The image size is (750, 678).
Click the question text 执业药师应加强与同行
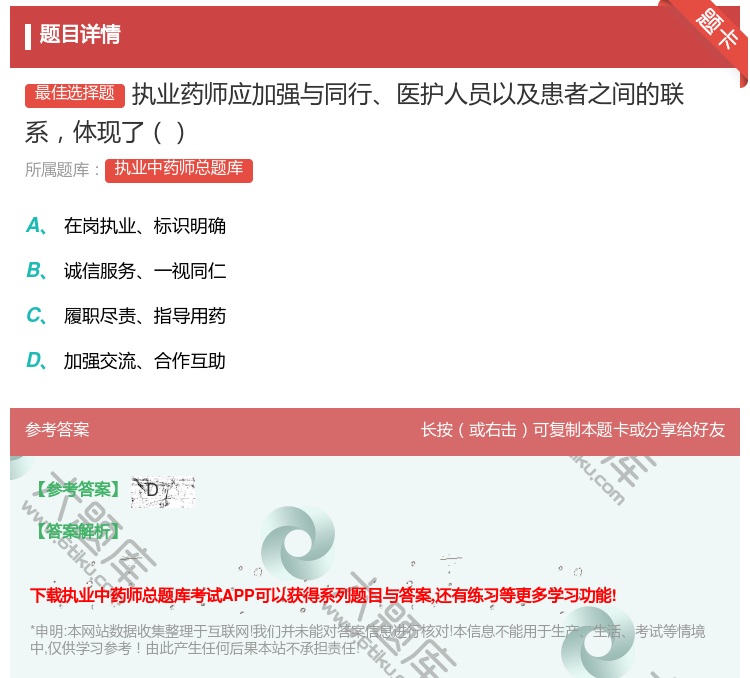click(x=354, y=113)
